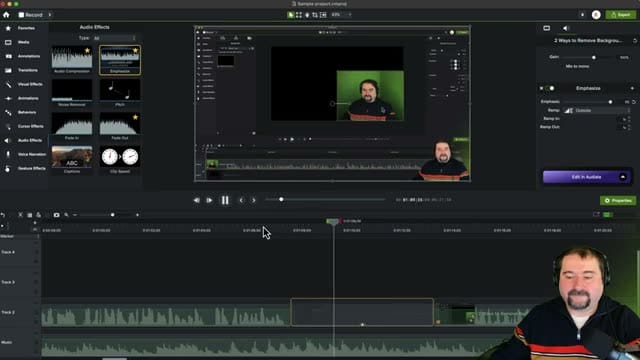The image size is (640, 360).
Task: Select the Edit arrow tool above canvas
Action: pos(291,15)
